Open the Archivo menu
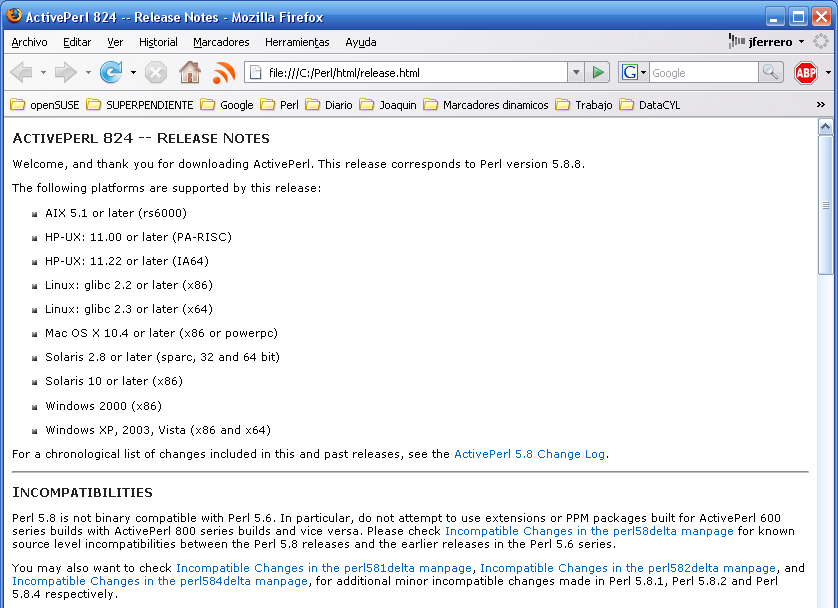Screen dimensions: 838x608 click(x=29, y=42)
